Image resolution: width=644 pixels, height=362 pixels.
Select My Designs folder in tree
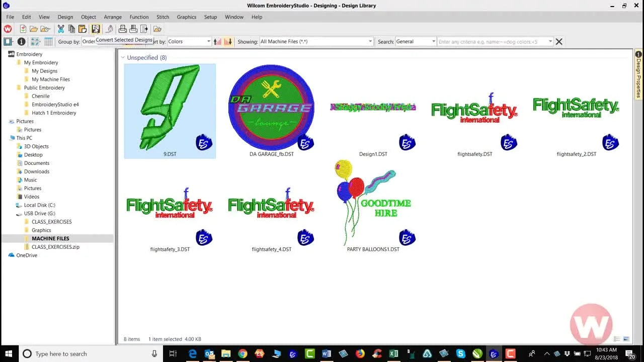(x=44, y=71)
